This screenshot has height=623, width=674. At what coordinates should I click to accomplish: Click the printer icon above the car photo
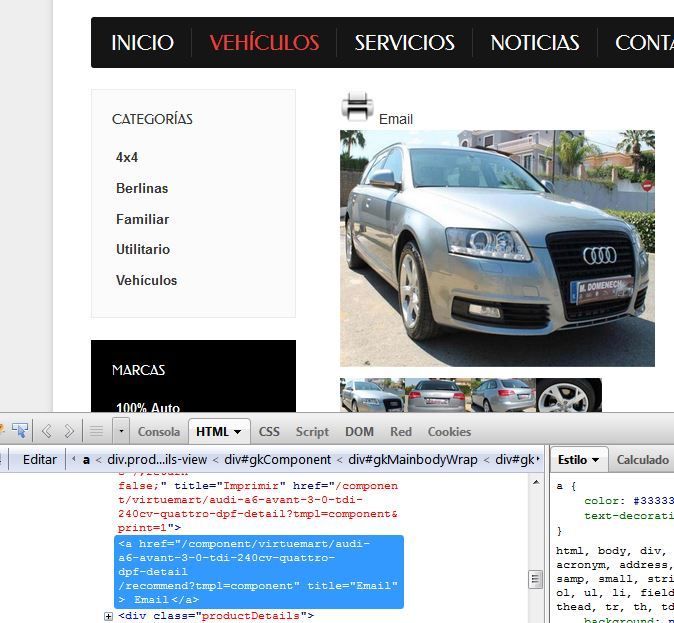pyautogui.click(x=357, y=106)
